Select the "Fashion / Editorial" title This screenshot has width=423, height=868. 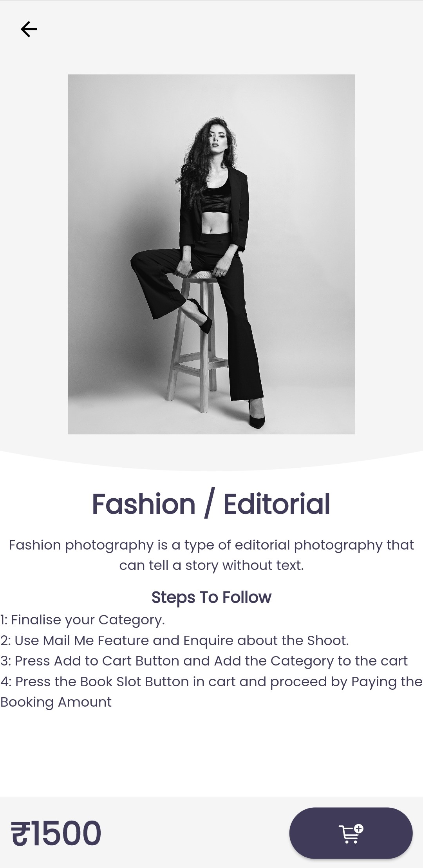click(x=211, y=504)
